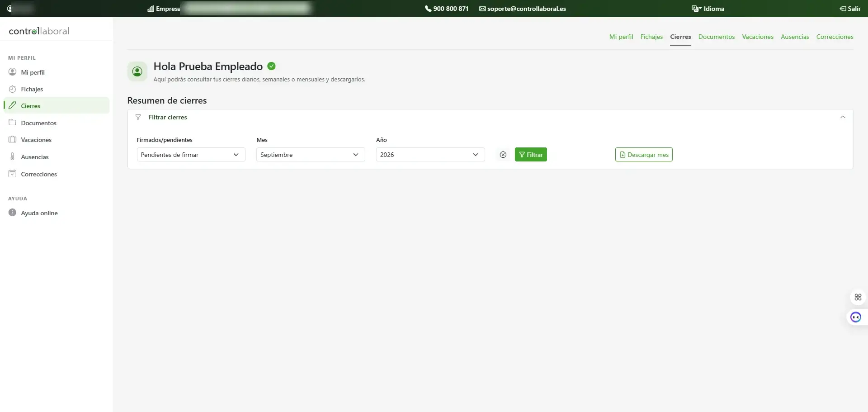Collapse the Filtrar cierres panel chevron

click(x=843, y=117)
